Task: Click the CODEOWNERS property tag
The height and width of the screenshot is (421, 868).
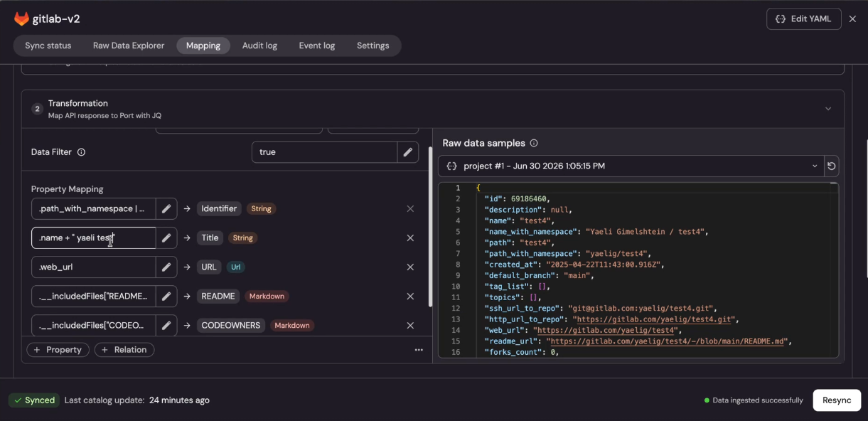Action: 231,326
